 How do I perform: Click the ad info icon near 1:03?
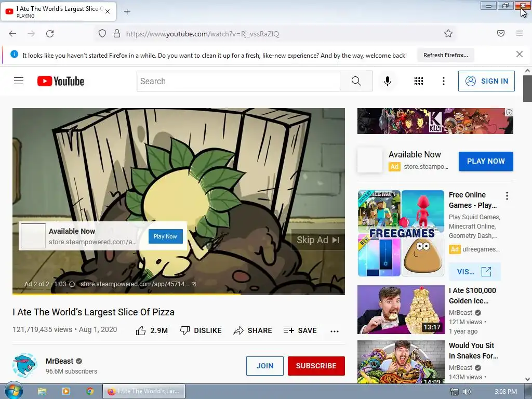[x=72, y=284]
